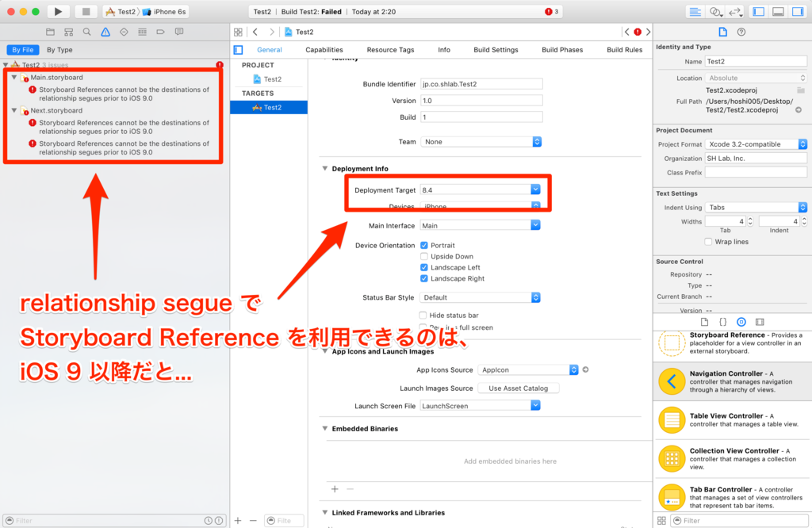Open the Test navigator diamond icon
Image resolution: width=812 pixels, height=528 pixels.
click(x=124, y=32)
